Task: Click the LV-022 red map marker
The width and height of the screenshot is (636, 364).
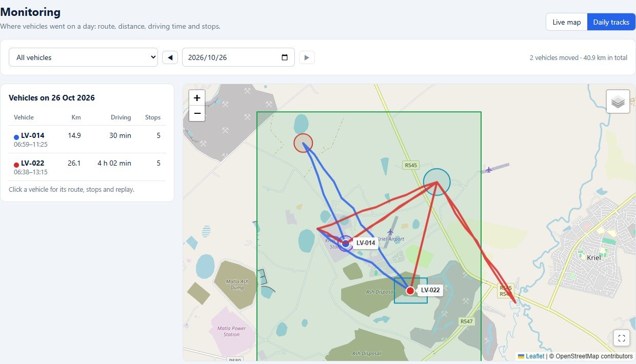Action: coord(410,291)
